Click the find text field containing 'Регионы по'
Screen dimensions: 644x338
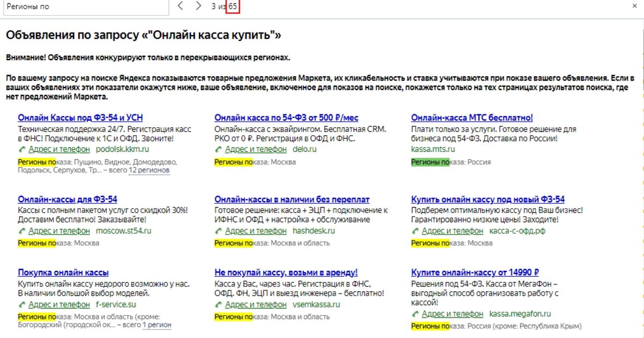coord(86,6)
